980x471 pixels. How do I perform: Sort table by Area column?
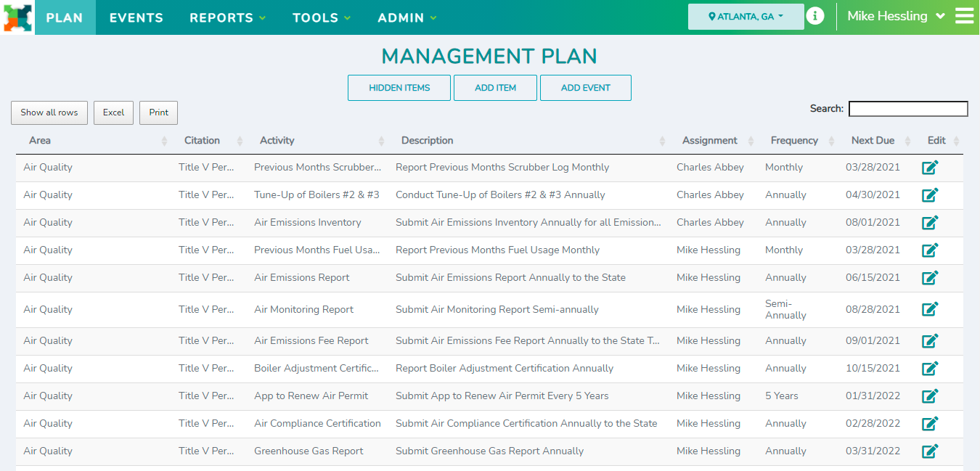(94, 141)
